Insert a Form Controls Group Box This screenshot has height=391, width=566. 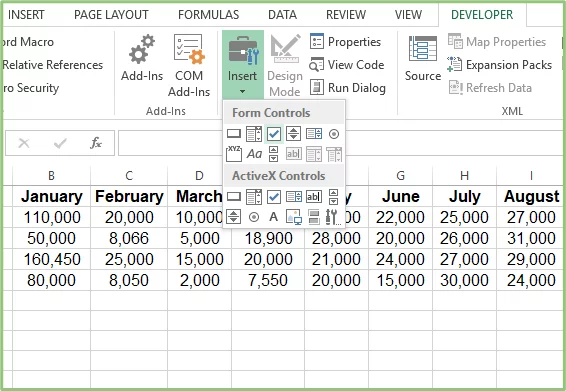tap(234, 154)
